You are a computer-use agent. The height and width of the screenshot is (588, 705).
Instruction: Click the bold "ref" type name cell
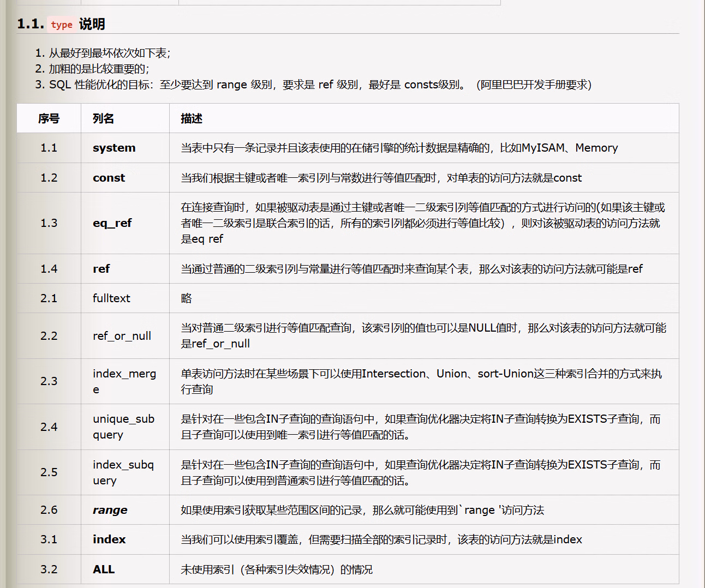101,269
